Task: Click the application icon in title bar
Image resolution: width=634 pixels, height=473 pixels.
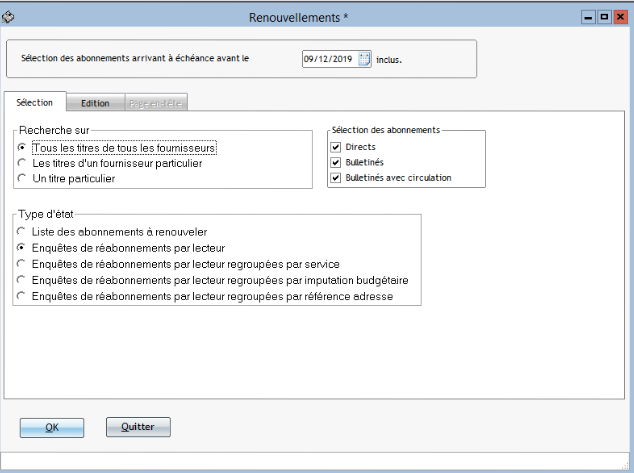Action: [8, 17]
